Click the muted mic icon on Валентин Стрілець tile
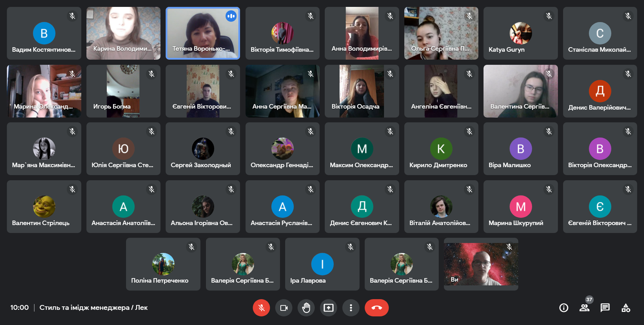Image resolution: width=644 pixels, height=325 pixels. (x=72, y=189)
